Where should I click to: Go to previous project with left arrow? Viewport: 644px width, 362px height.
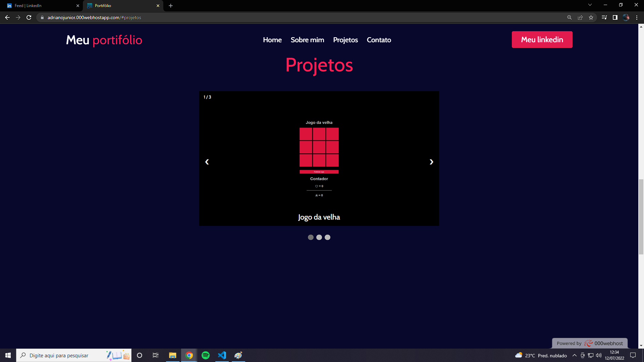click(x=207, y=162)
